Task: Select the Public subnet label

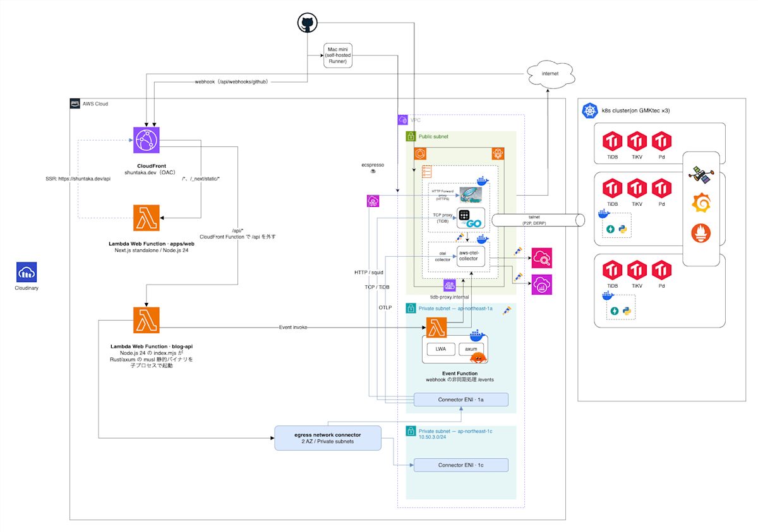Action: (434, 136)
